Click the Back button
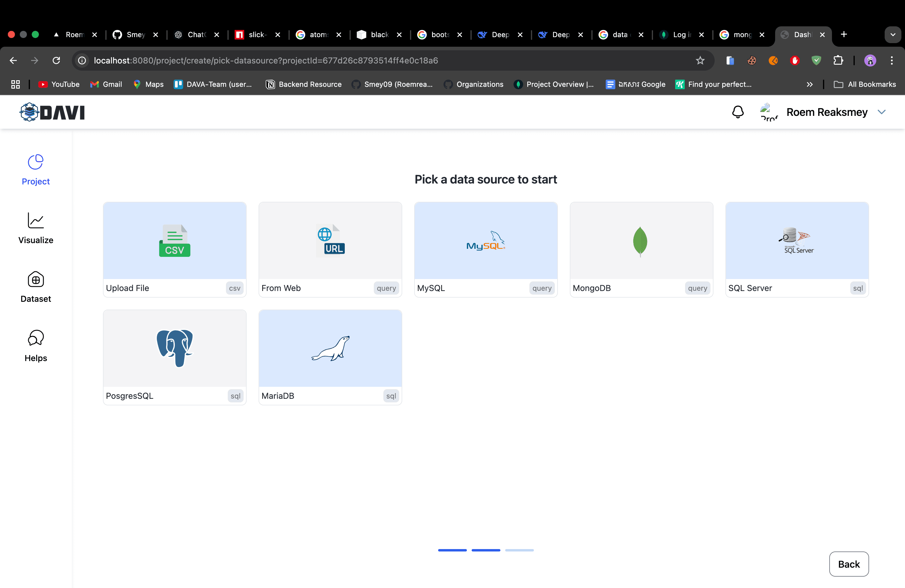Image resolution: width=905 pixels, height=588 pixels. tap(849, 564)
